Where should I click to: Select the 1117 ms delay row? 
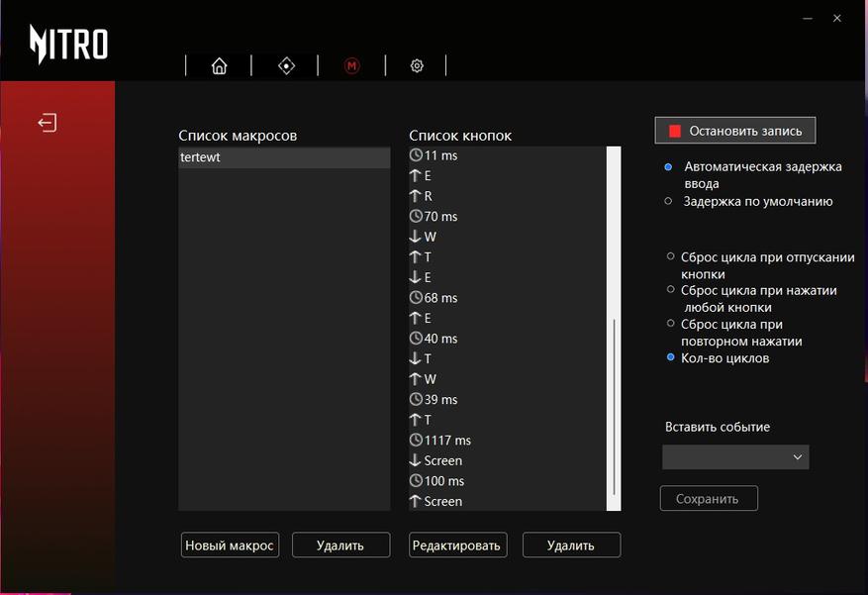click(x=508, y=440)
